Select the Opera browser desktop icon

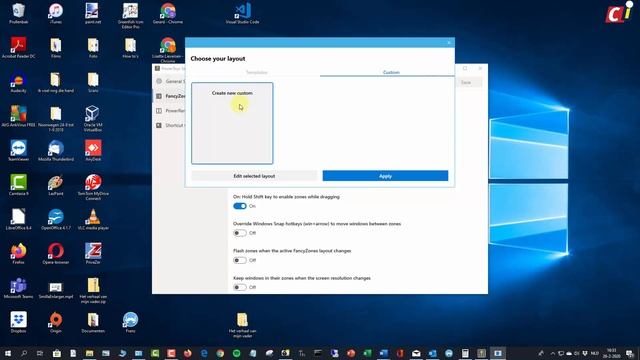coord(56,253)
